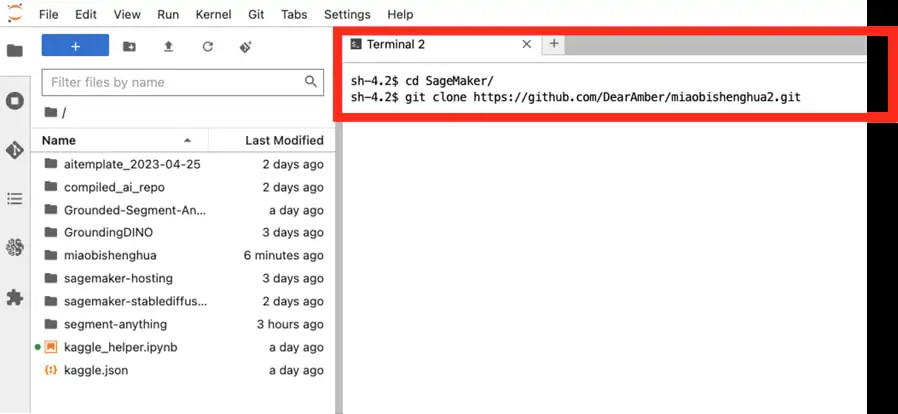Select the kaggle_helper.ipynb notebook file

click(120, 347)
